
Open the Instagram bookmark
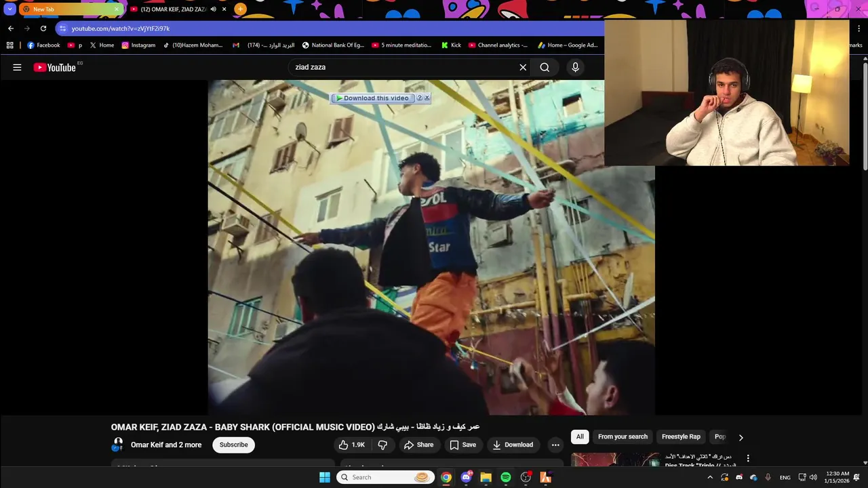[x=138, y=45]
